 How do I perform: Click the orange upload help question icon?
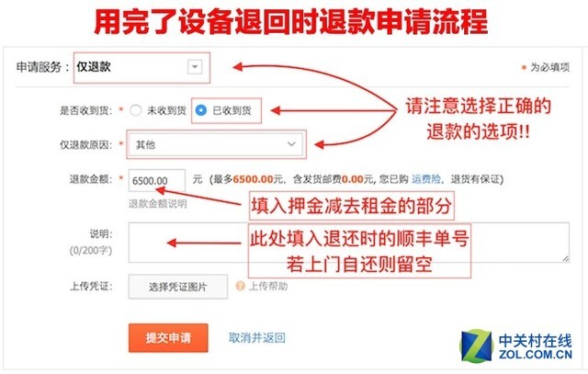point(240,286)
